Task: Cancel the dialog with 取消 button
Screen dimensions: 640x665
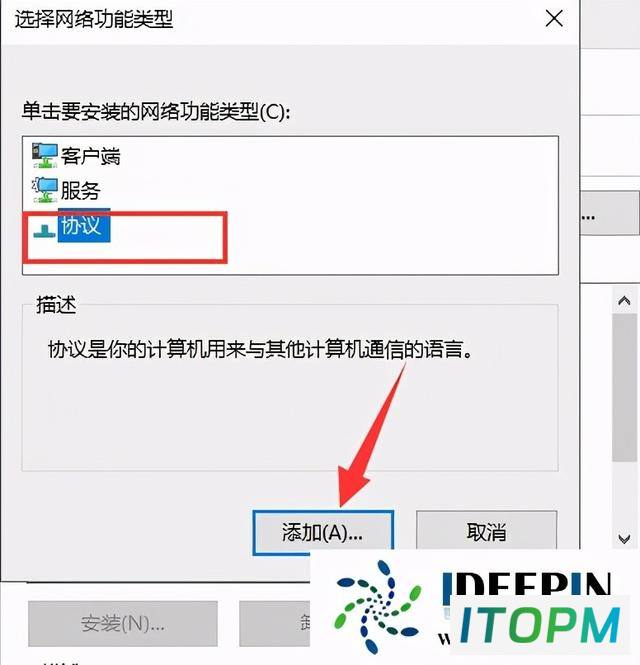Action: click(x=486, y=532)
